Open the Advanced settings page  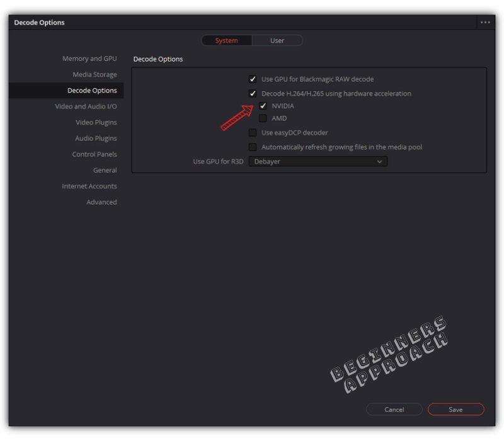pos(103,202)
